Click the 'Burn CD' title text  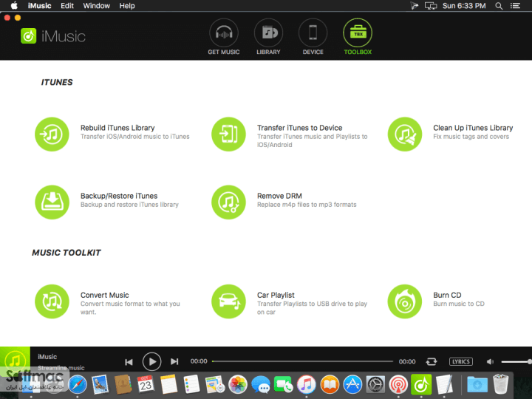[447, 295]
